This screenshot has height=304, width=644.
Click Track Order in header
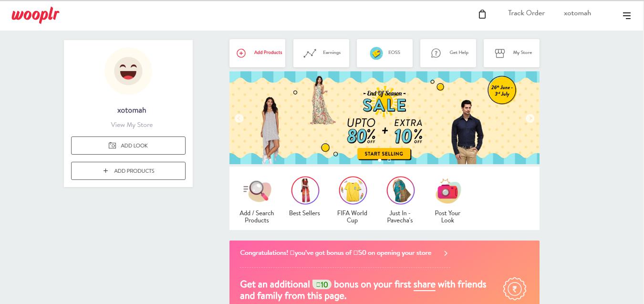point(526,13)
